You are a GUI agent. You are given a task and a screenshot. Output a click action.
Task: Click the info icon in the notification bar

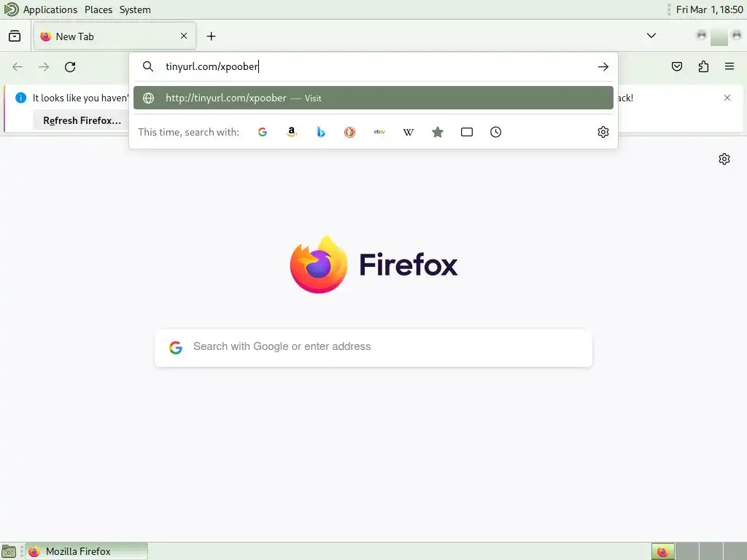point(21,98)
